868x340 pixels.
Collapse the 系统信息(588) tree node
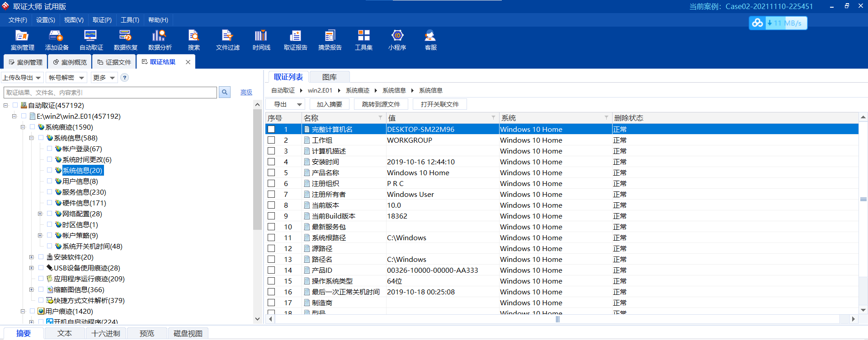(x=31, y=138)
